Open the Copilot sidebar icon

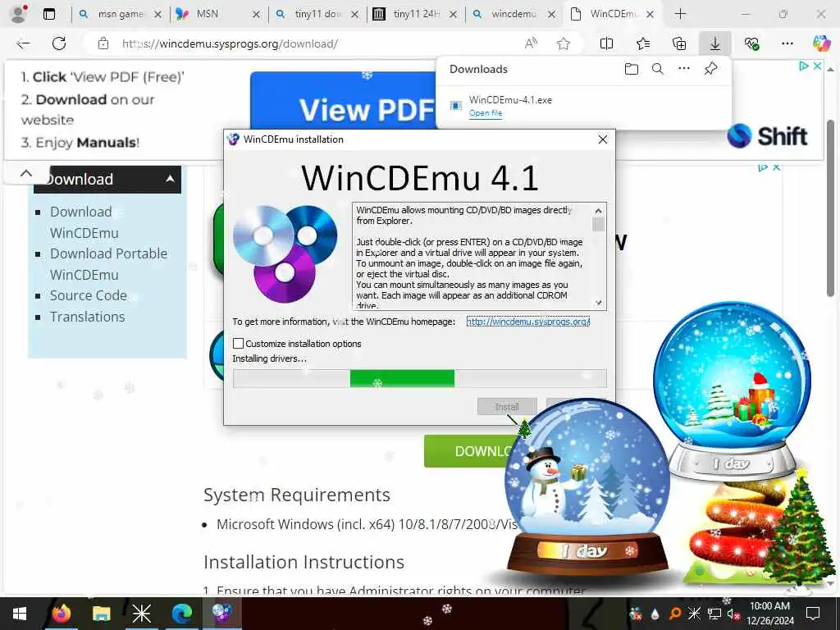coord(821,44)
